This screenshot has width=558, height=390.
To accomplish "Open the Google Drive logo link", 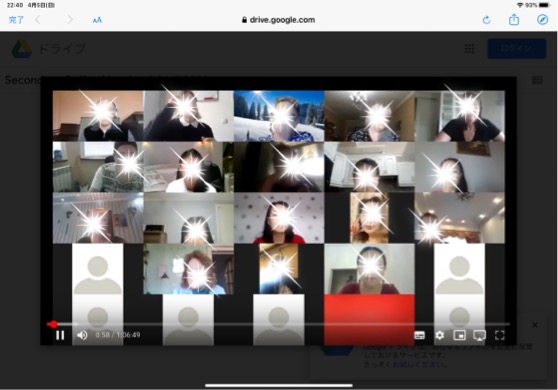I will [49, 49].
